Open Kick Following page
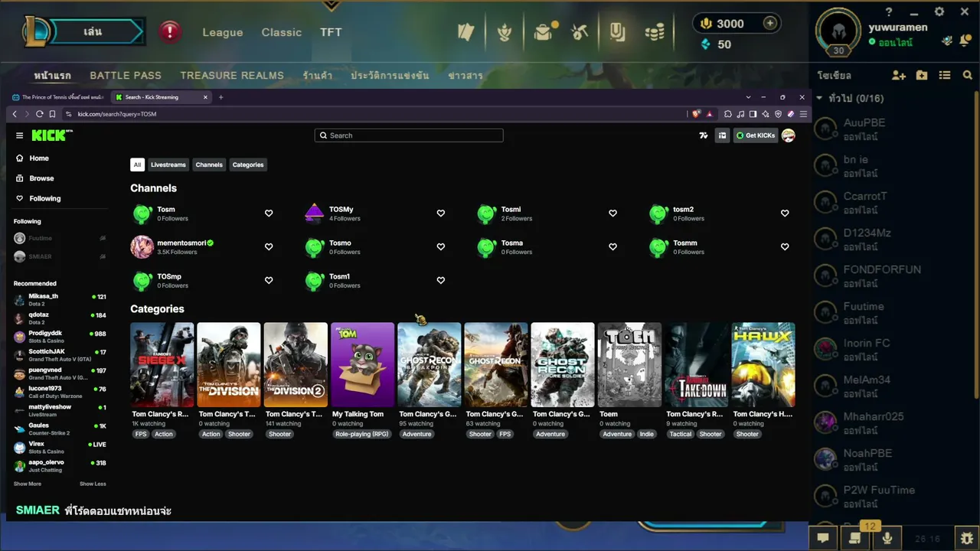The width and height of the screenshot is (980, 551). (x=38, y=198)
